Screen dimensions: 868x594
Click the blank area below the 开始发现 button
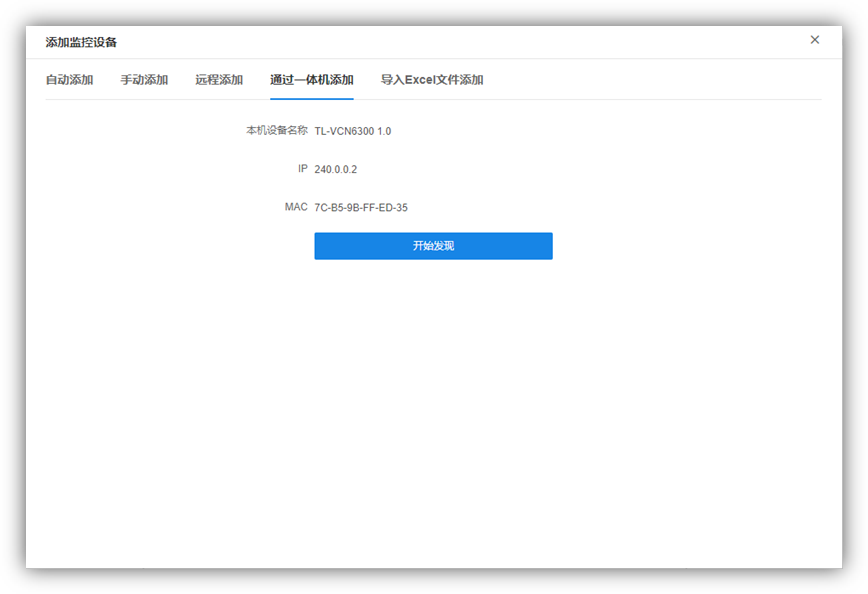click(433, 400)
